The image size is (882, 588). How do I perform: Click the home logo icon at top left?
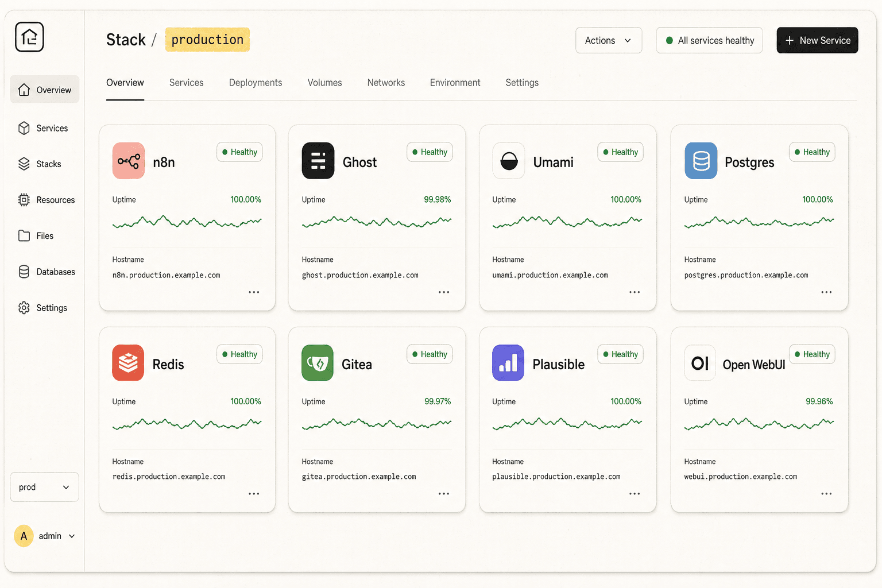coord(29,37)
